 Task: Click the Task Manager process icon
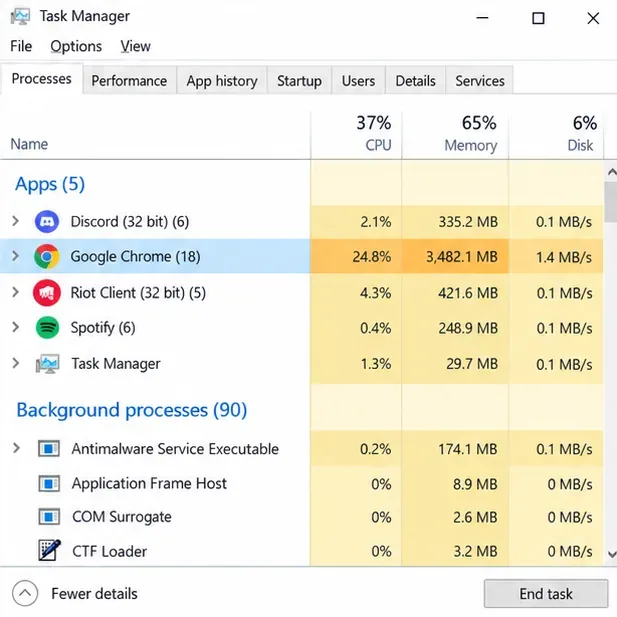48,363
